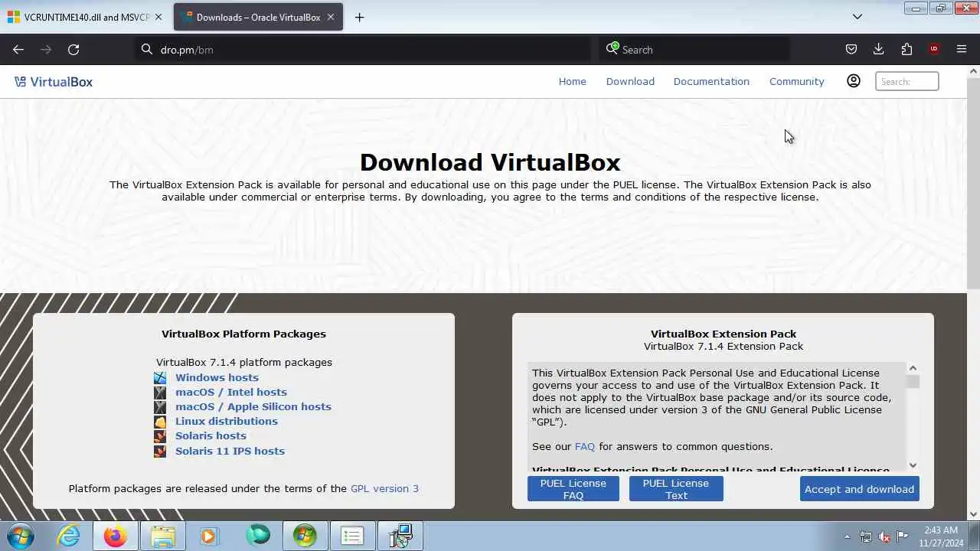
Task: Click the address bar showing dro.pm/bm
Action: [364, 49]
